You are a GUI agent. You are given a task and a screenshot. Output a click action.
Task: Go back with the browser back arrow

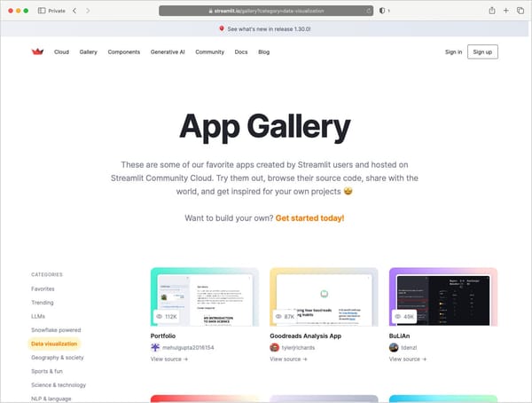pos(74,11)
